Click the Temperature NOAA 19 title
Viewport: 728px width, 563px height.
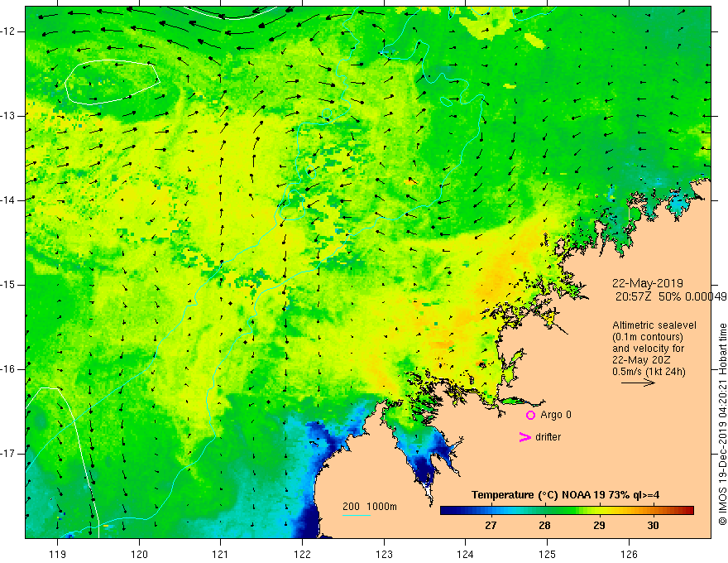tap(566, 495)
